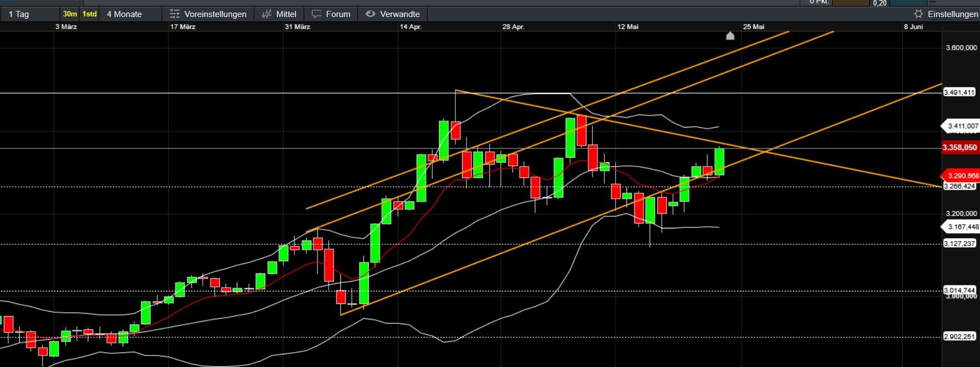Click the 3.600,000 price axis value
980x367 pixels.
click(961, 48)
